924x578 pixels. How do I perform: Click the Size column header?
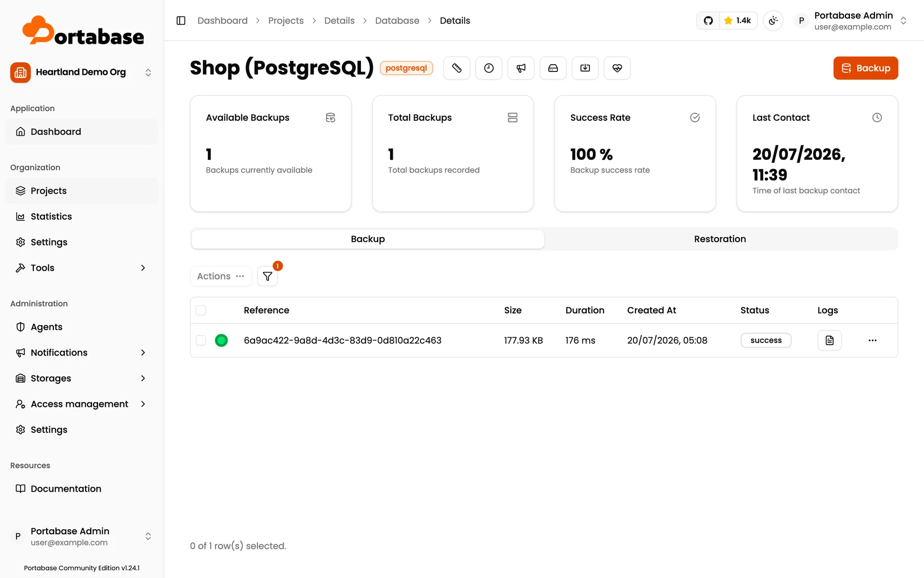[513, 310]
